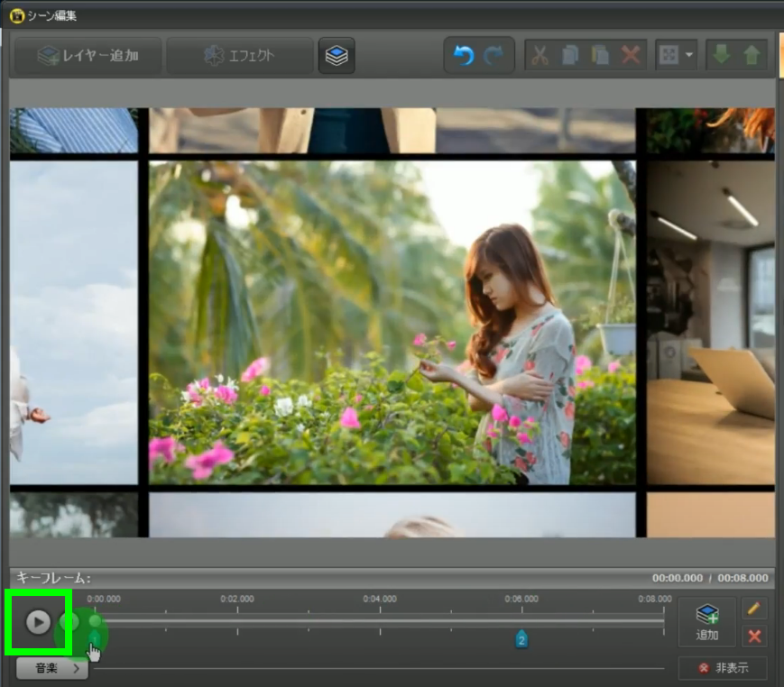Edit keyframe with the pencil icon

point(754,609)
